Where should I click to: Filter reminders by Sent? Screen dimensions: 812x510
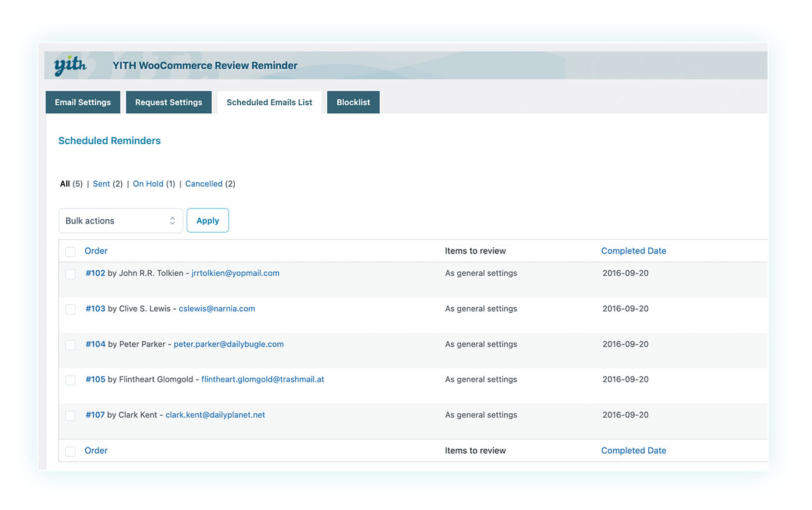[101, 184]
